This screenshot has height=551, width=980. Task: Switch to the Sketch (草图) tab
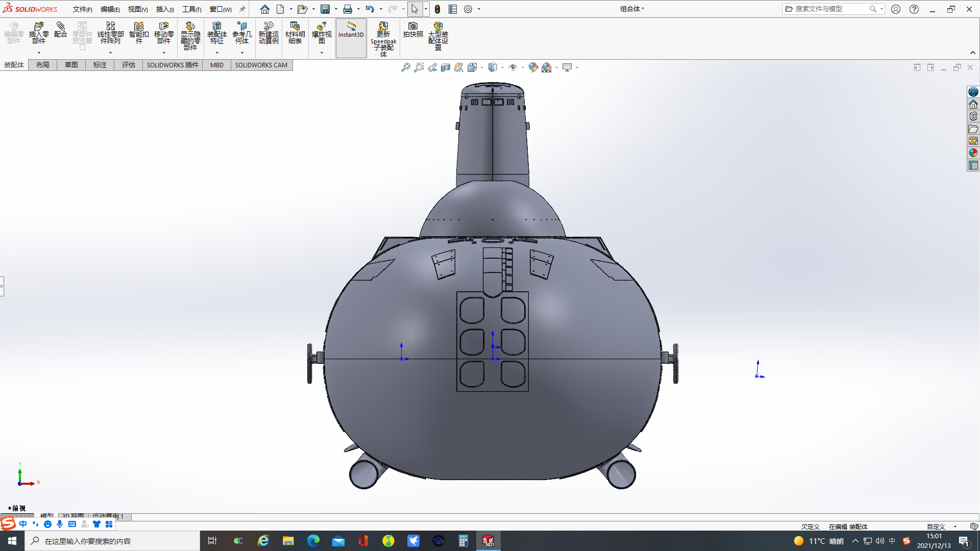pyautogui.click(x=71, y=65)
